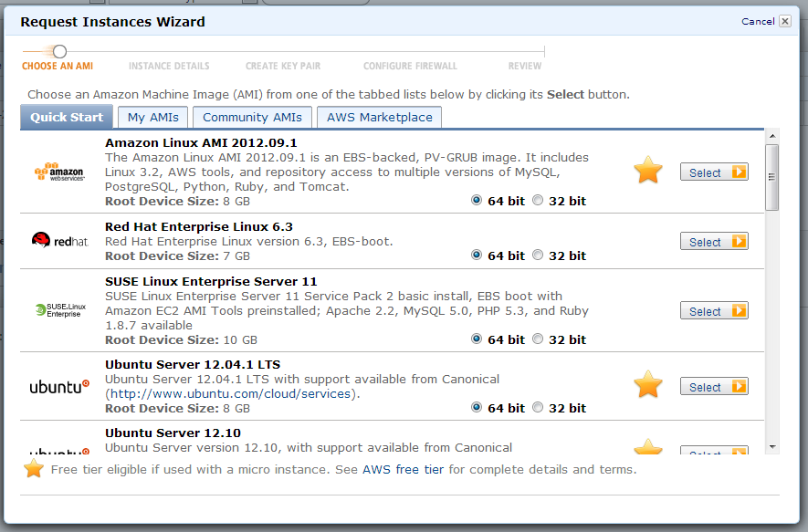
Task: Click the circular progress marker above Choose an AMI
Action: 59,51
